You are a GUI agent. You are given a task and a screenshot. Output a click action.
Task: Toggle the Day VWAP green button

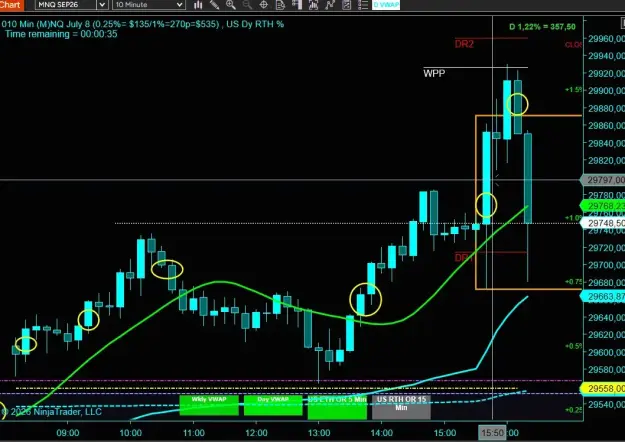point(273,405)
